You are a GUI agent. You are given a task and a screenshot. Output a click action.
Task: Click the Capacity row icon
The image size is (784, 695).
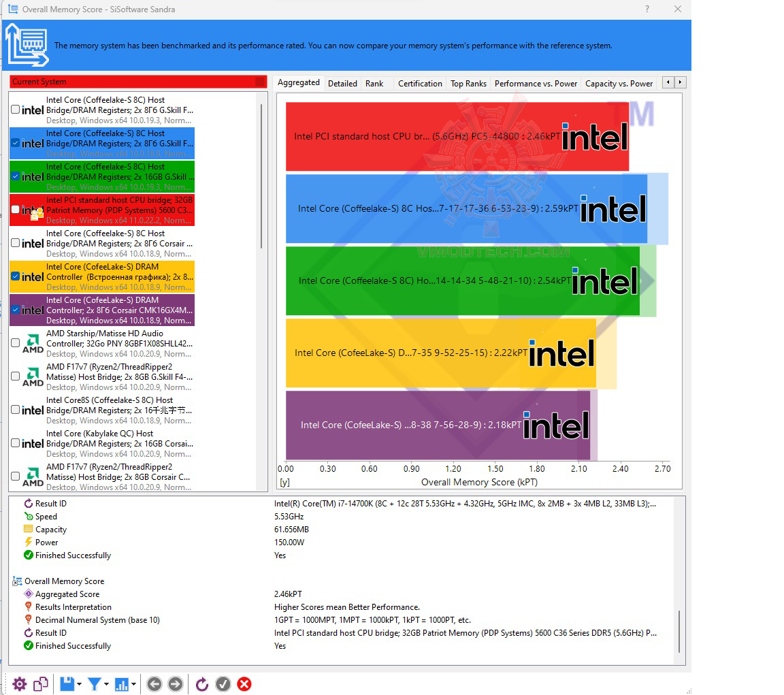[x=29, y=529]
